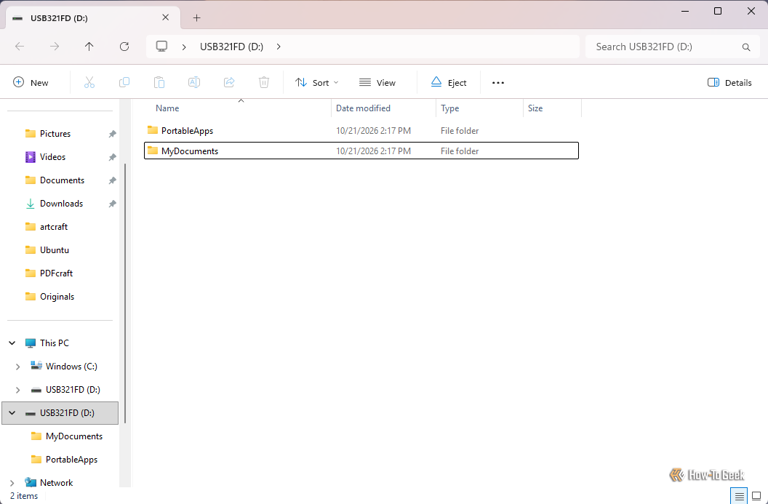Unpin Pictures using its pin icon
The width and height of the screenshot is (768, 504).
(x=112, y=134)
